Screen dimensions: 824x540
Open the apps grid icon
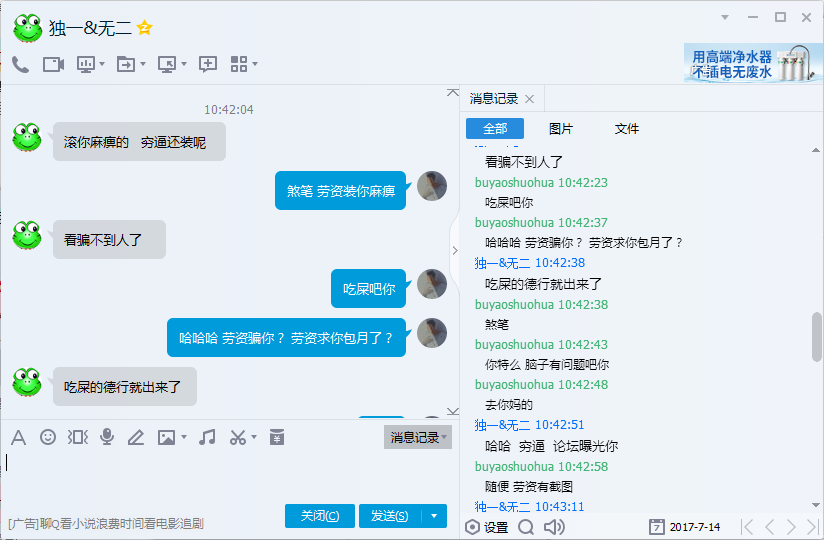[x=239, y=64]
